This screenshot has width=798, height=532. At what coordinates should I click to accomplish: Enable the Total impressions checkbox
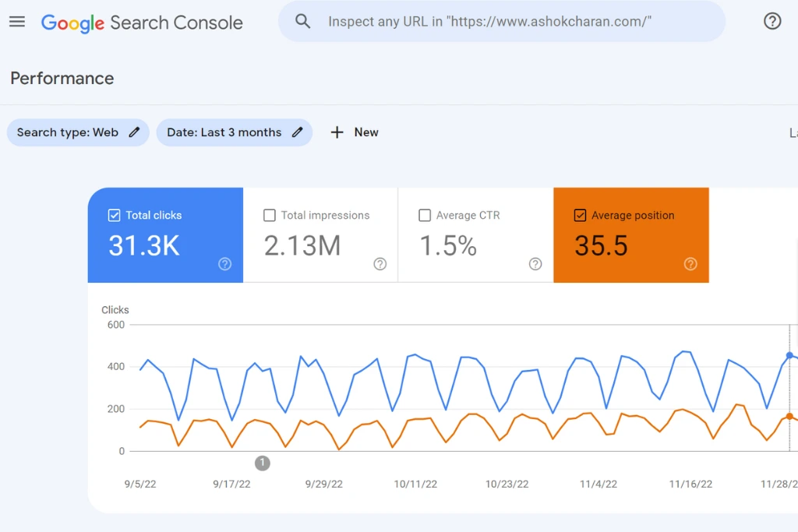coord(270,216)
